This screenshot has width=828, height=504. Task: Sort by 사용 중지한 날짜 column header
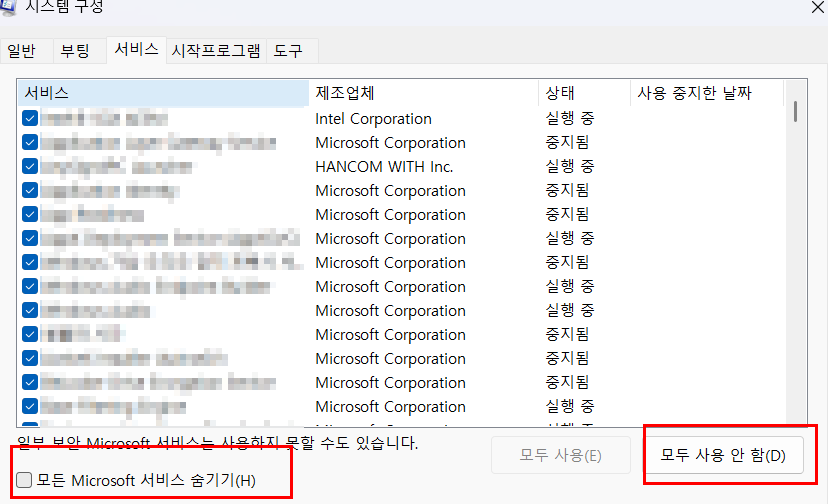[x=707, y=93]
